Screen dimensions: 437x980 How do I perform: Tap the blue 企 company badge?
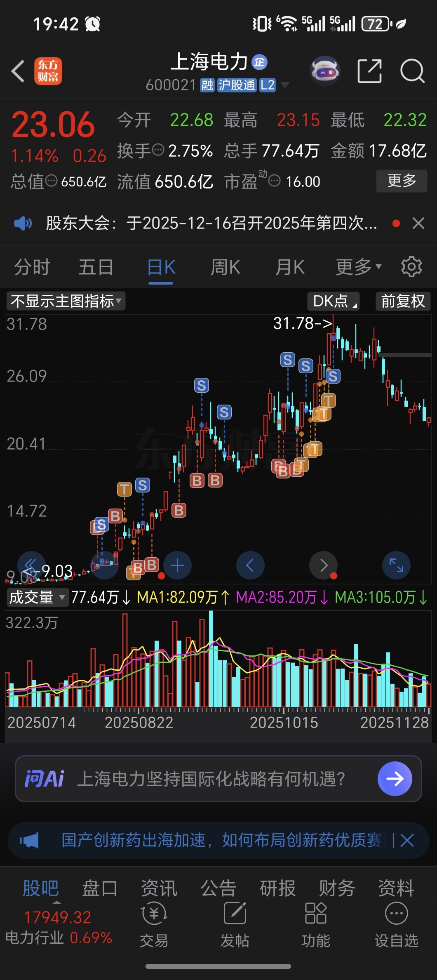click(260, 62)
